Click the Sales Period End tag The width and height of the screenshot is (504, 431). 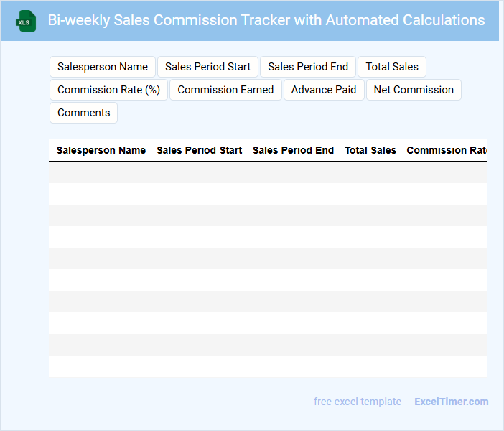point(308,67)
